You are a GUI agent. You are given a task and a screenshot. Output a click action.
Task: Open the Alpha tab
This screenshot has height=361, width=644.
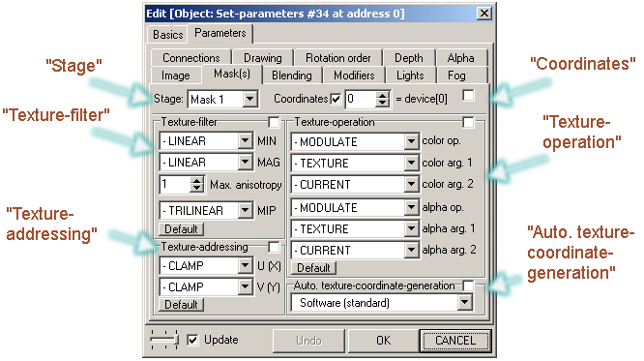click(461, 58)
